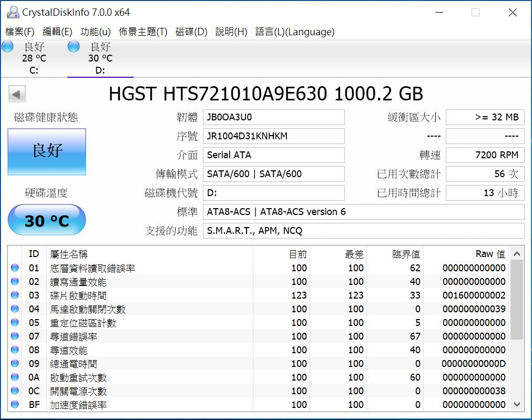Click the power on count field 56 次
The image size is (532, 420).
(485, 174)
